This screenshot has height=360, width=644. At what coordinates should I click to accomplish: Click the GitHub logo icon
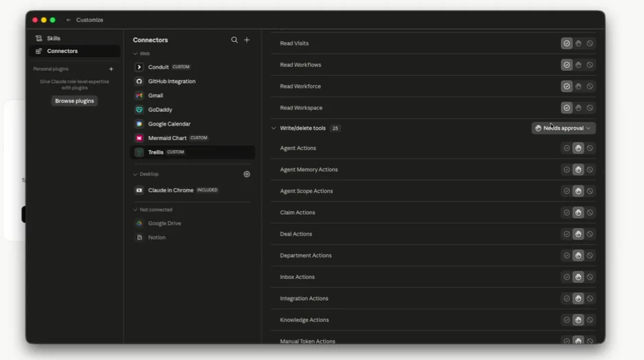pos(139,81)
